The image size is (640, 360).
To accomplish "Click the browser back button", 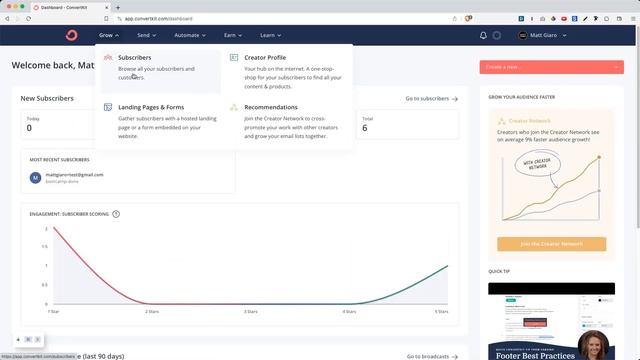I will (x=7, y=19).
